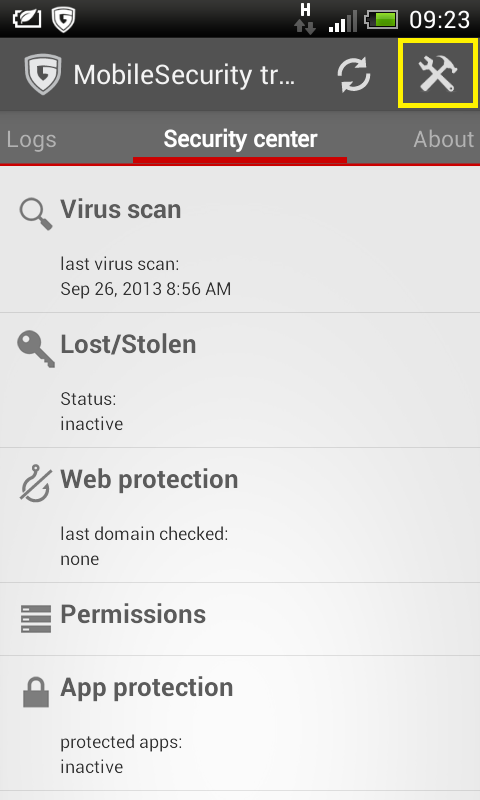Switch to the Logs tab
The height and width of the screenshot is (800, 480).
31,139
